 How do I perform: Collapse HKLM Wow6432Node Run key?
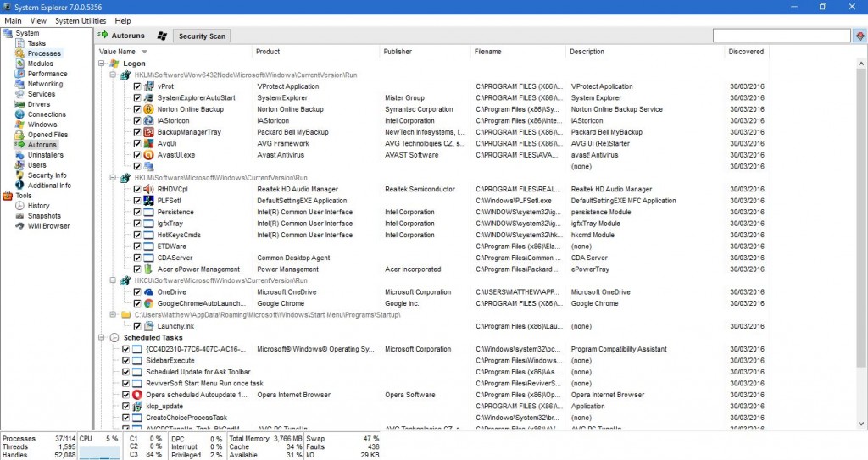click(113, 75)
